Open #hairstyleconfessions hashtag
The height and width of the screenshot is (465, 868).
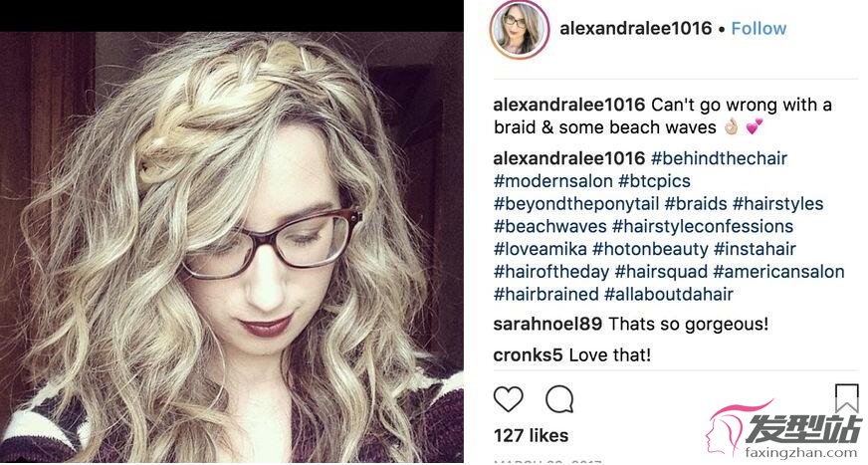coord(703,226)
